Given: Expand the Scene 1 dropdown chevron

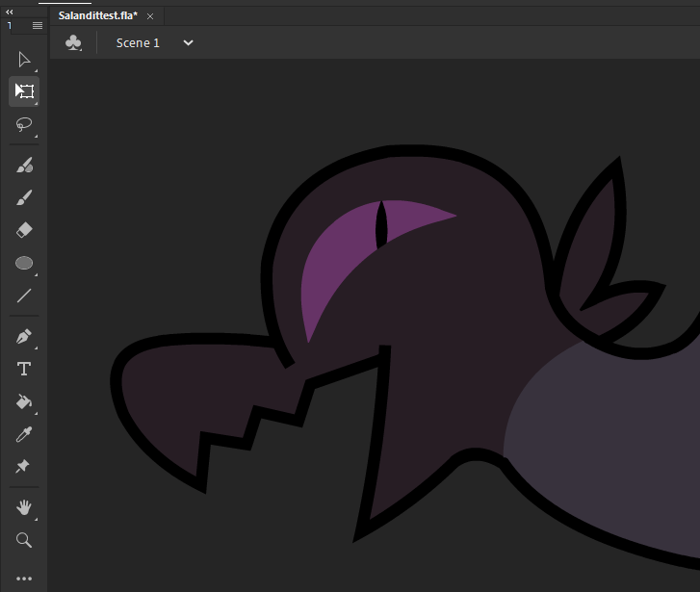Looking at the screenshot, I should 189,43.
